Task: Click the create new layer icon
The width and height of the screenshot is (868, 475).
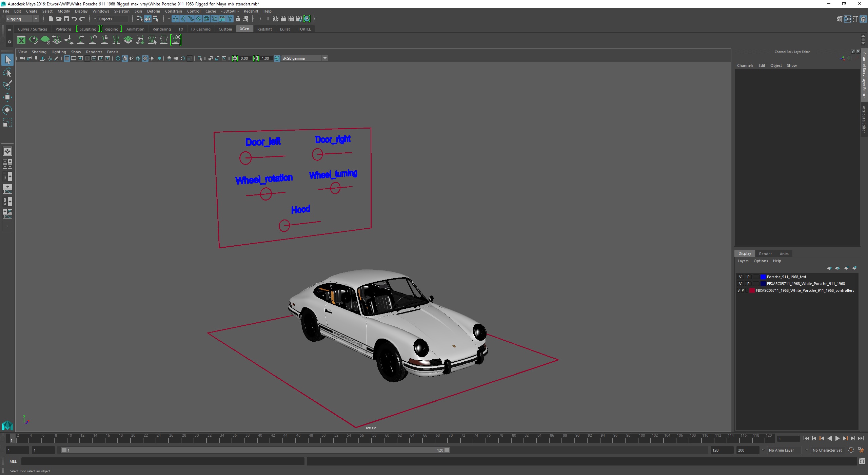Action: (x=846, y=268)
